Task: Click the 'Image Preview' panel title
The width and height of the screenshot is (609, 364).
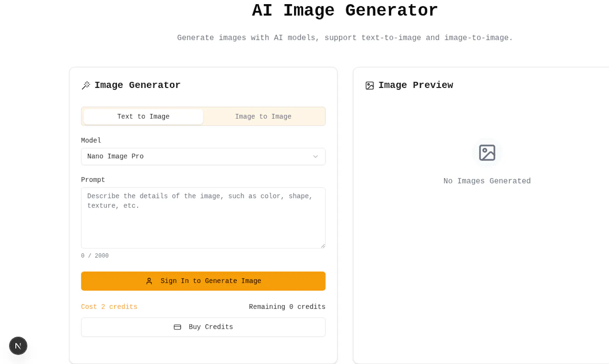Action: point(416,85)
